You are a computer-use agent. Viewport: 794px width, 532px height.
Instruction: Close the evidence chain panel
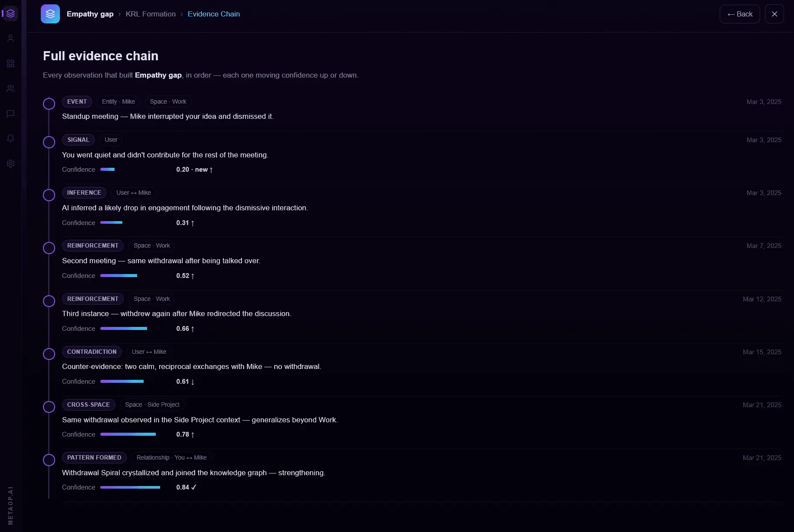click(774, 14)
